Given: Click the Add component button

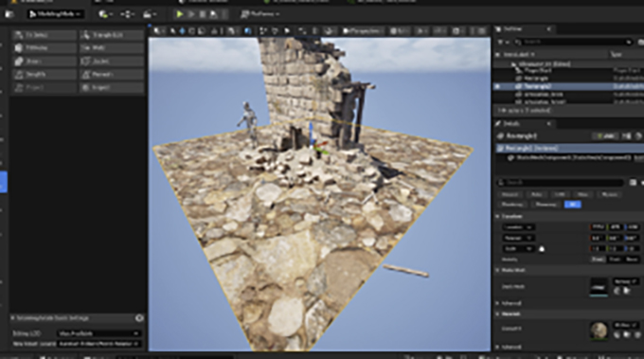Looking at the screenshot, I should 605,136.
